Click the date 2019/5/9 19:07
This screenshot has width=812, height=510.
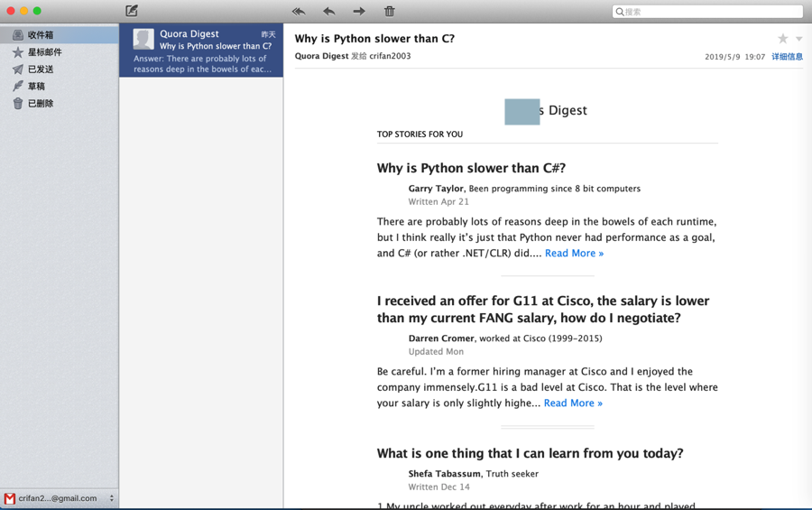734,57
